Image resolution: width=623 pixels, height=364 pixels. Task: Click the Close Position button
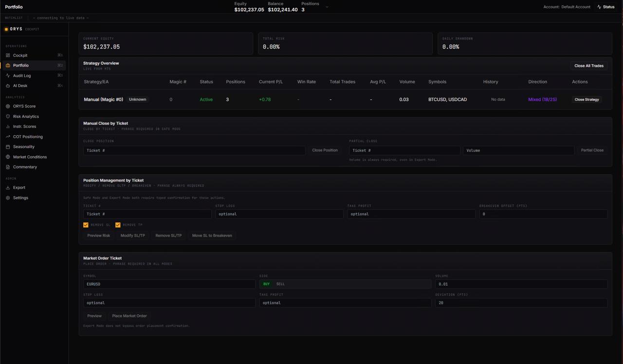coord(325,150)
